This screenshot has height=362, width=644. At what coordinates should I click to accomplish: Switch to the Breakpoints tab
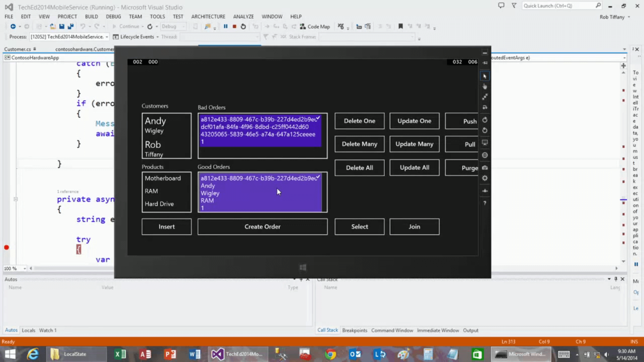click(x=355, y=330)
